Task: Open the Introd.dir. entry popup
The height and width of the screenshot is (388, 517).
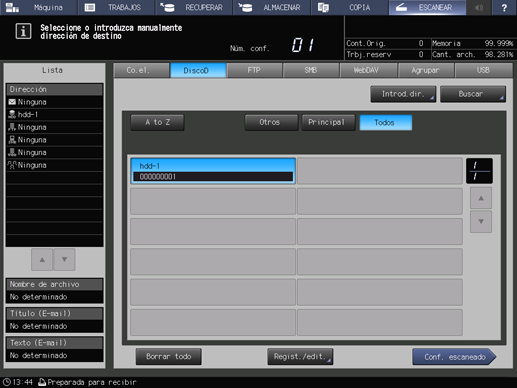Action: click(x=403, y=94)
